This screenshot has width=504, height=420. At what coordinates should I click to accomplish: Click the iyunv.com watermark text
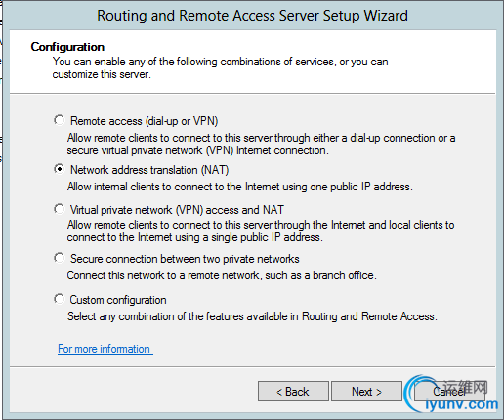[x=462, y=404]
